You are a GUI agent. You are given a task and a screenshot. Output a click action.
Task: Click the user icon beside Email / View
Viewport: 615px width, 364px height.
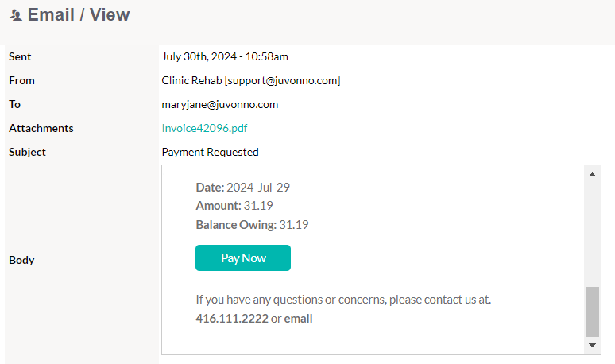(16, 15)
